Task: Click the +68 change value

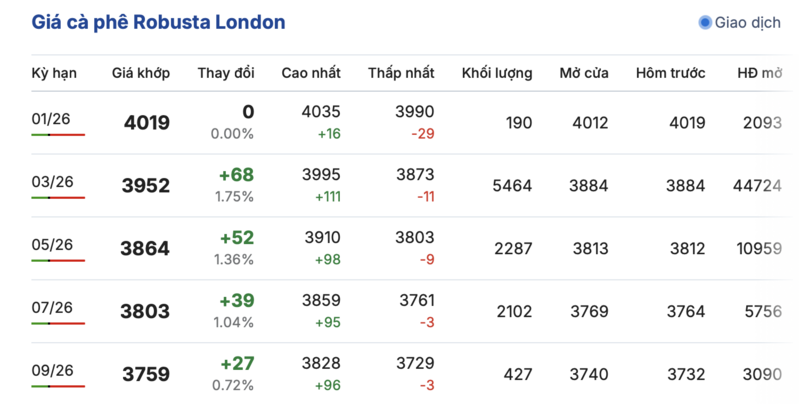Action: pyautogui.click(x=236, y=175)
